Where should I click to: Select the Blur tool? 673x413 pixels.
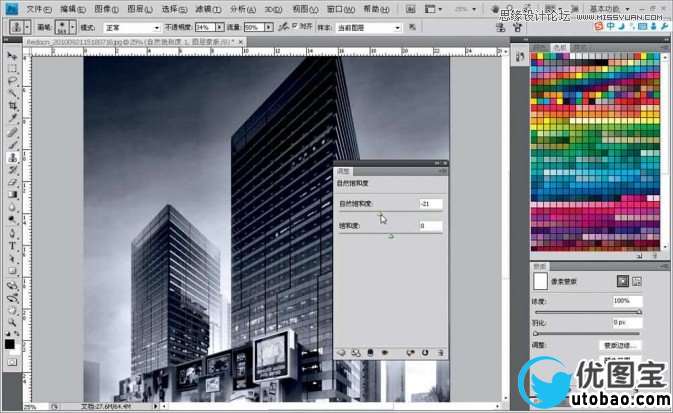12,207
